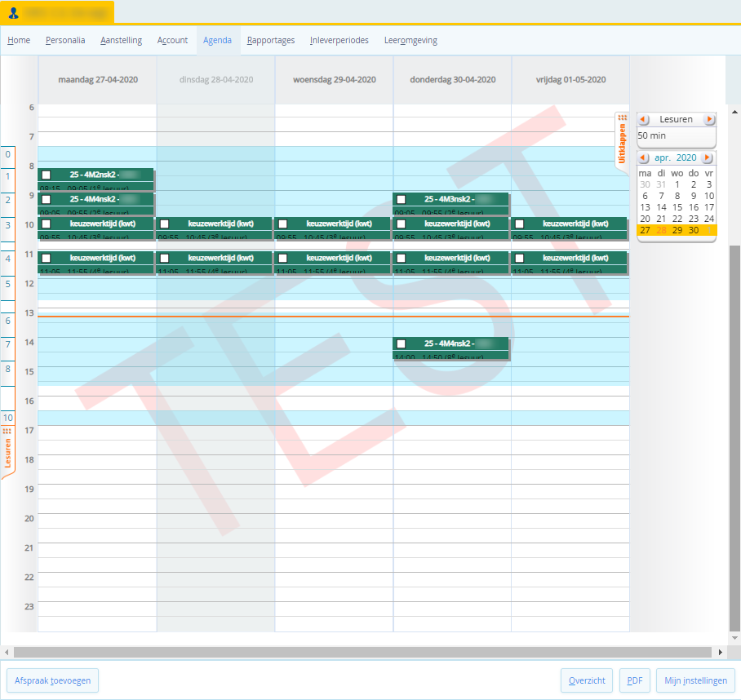This screenshot has width=741, height=700.
Task: Click lesson hour 10 marker on left
Action: click(7, 418)
